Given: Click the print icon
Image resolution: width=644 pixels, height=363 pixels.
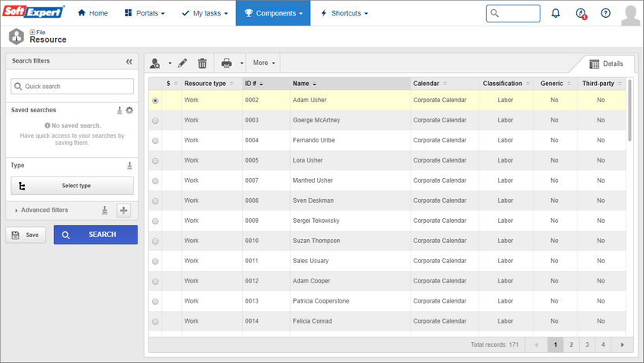Looking at the screenshot, I should click(227, 63).
